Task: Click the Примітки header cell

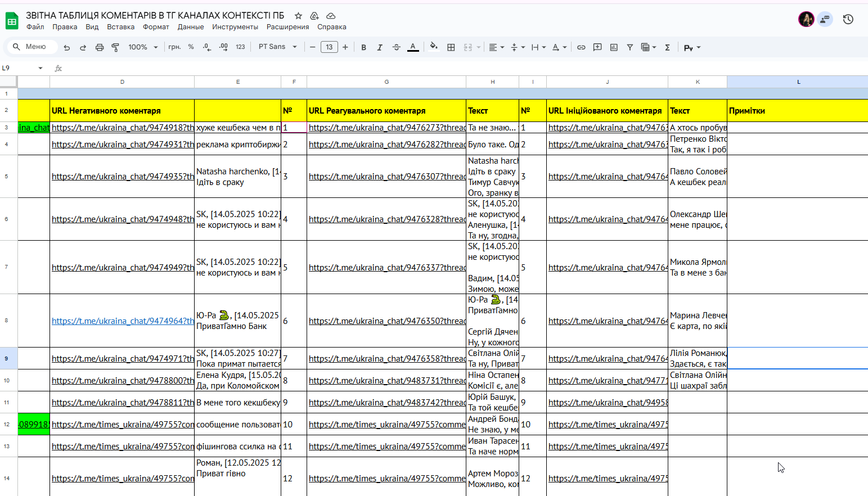Action: click(x=798, y=111)
